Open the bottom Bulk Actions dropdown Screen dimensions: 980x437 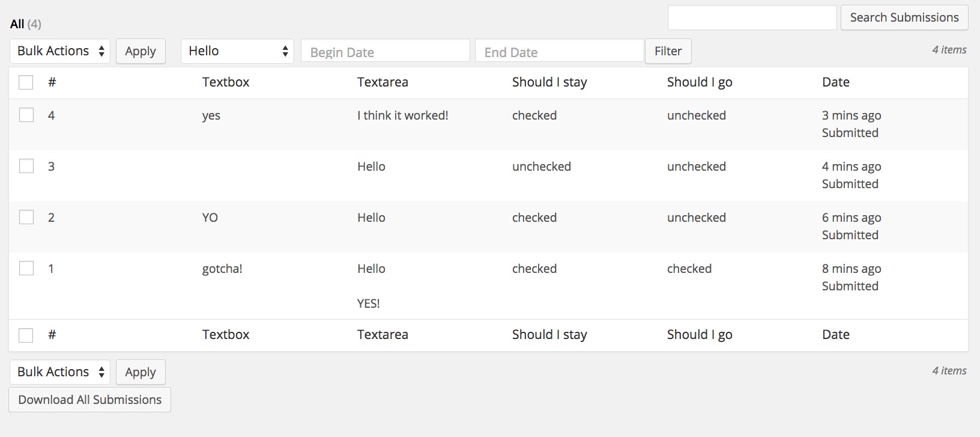60,372
